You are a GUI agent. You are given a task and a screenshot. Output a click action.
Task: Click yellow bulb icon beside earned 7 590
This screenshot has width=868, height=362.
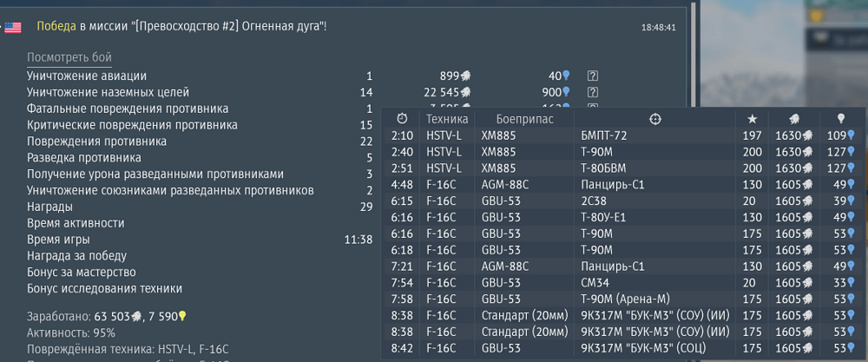(181, 317)
